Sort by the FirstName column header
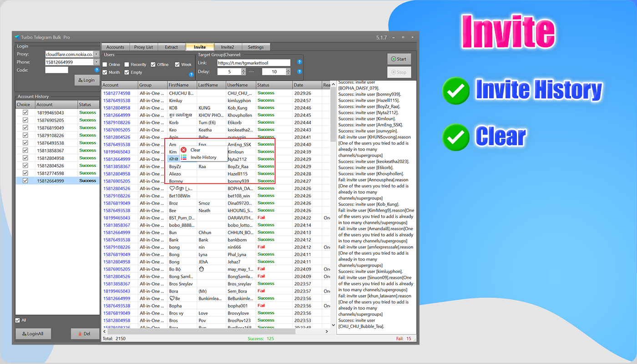 click(x=182, y=85)
